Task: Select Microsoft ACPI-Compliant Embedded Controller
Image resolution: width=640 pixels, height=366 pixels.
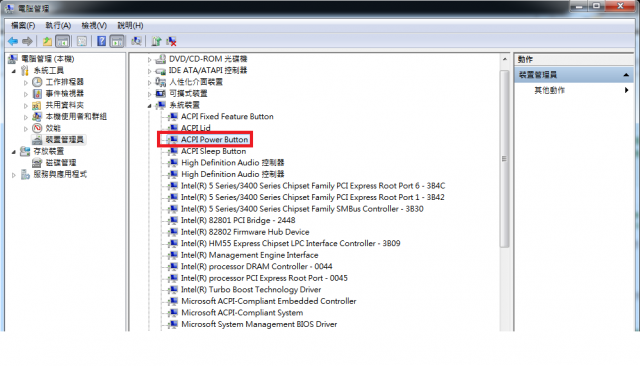Action: point(269,301)
